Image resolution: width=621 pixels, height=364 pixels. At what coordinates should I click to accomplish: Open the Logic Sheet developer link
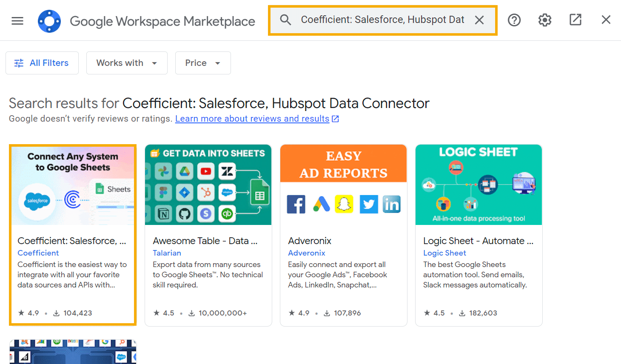pos(444,253)
